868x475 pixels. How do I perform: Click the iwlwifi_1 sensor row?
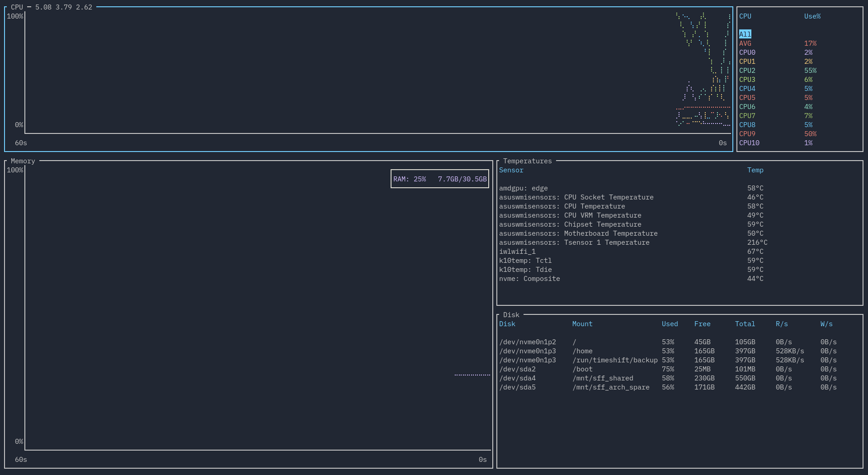[517, 252]
